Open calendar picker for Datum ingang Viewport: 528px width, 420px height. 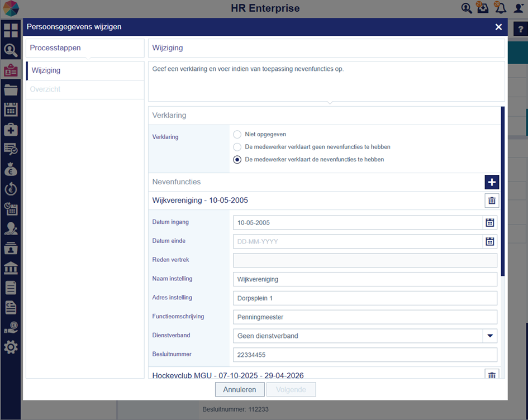[489, 222]
